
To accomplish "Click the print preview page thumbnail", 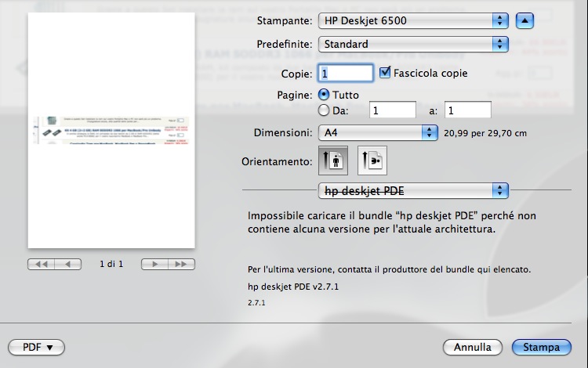I will tap(111, 130).
